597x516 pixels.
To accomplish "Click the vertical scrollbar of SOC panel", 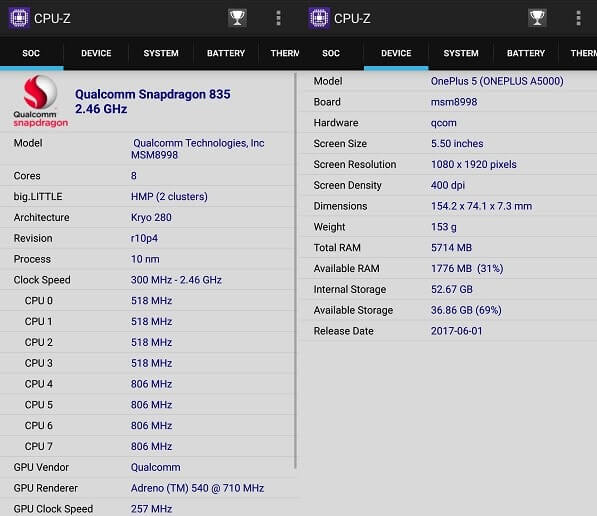I will [295, 270].
